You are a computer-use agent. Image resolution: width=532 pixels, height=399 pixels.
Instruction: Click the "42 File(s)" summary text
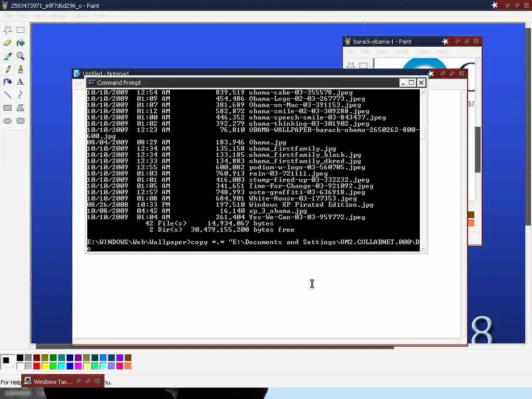pyautogui.click(x=166, y=223)
